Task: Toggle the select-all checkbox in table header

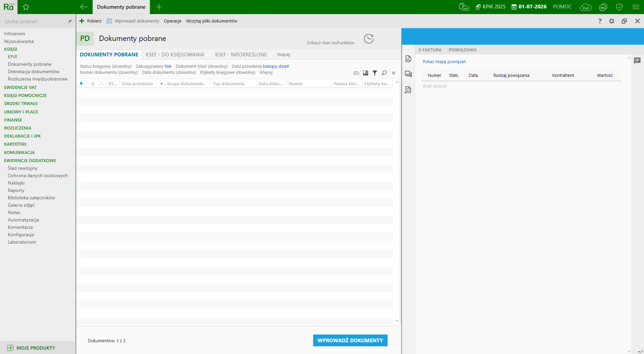Action: [81, 84]
